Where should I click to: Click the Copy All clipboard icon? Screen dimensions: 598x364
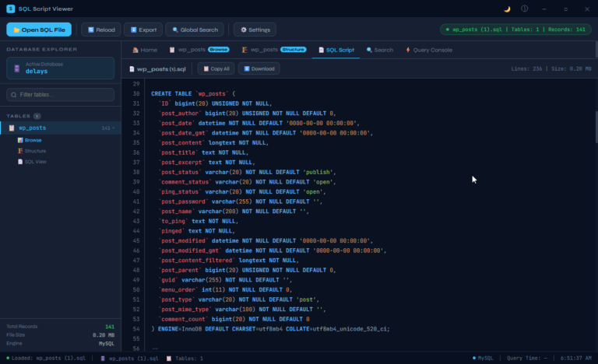[206, 68]
